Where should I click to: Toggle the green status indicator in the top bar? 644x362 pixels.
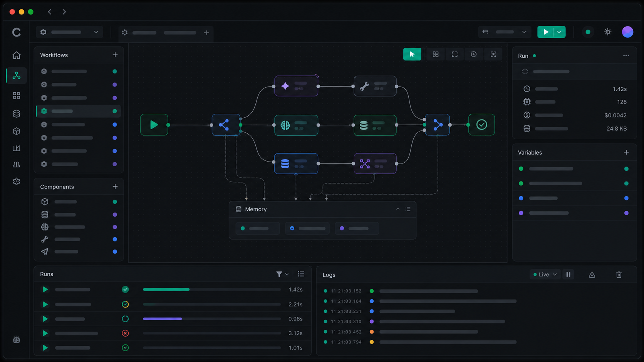point(588,32)
